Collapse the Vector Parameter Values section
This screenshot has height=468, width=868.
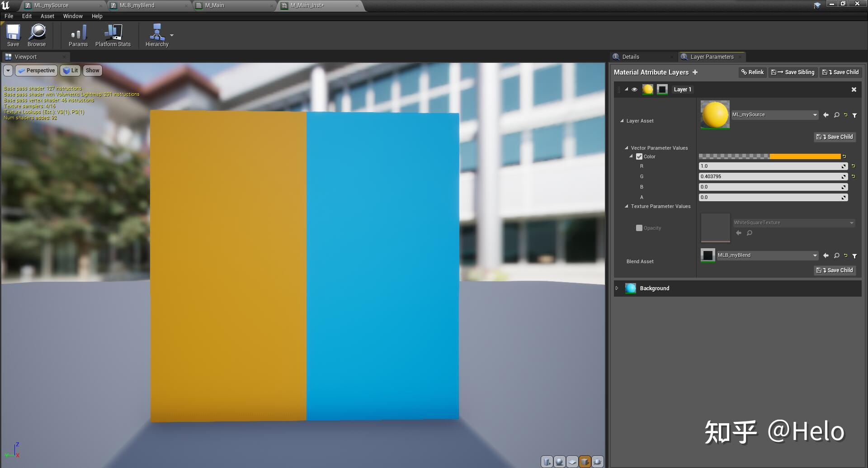tap(627, 147)
